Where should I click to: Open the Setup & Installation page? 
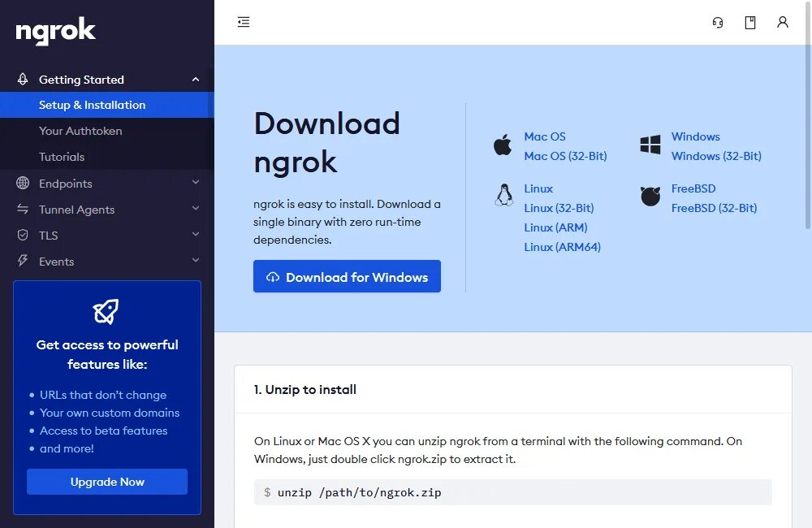(x=92, y=105)
